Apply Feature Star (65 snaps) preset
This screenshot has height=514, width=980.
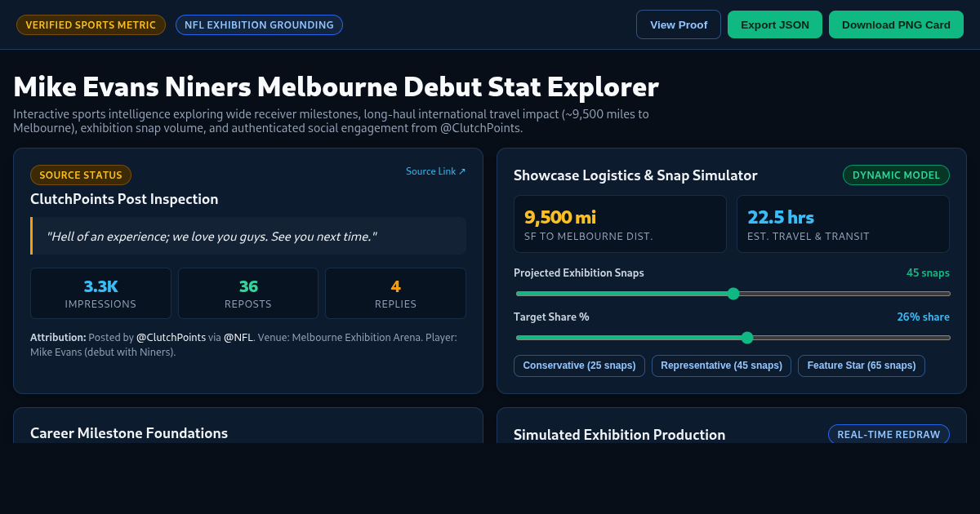[x=862, y=366]
